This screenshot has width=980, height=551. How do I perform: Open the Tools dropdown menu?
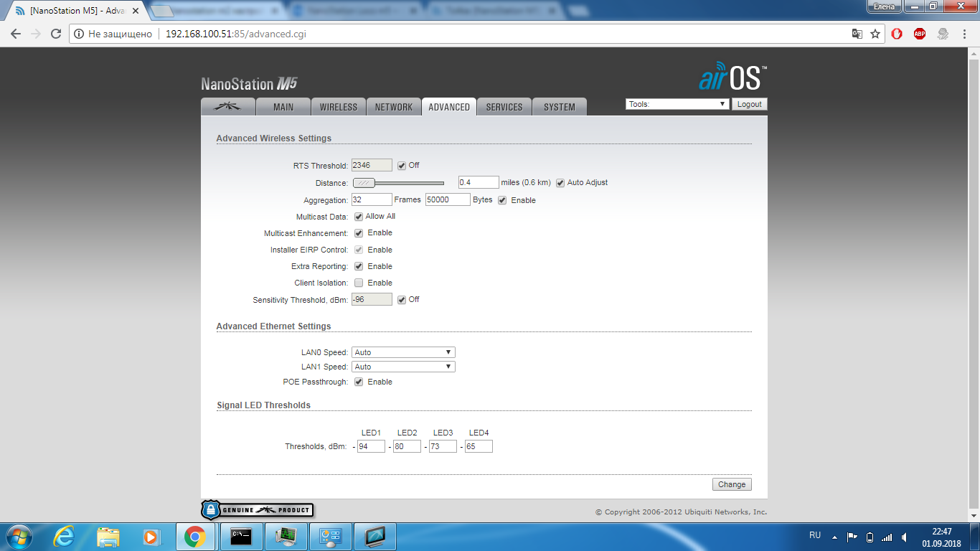pyautogui.click(x=677, y=104)
